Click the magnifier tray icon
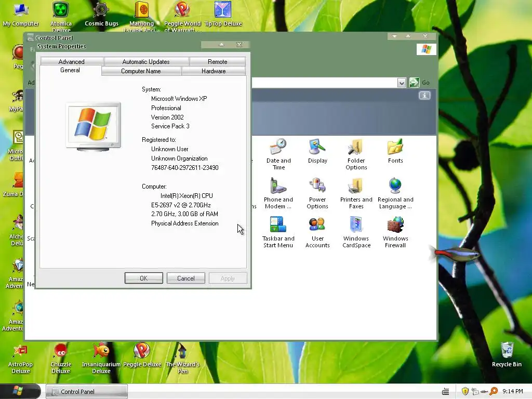Viewport: 532px width, 399px height. pos(494,391)
